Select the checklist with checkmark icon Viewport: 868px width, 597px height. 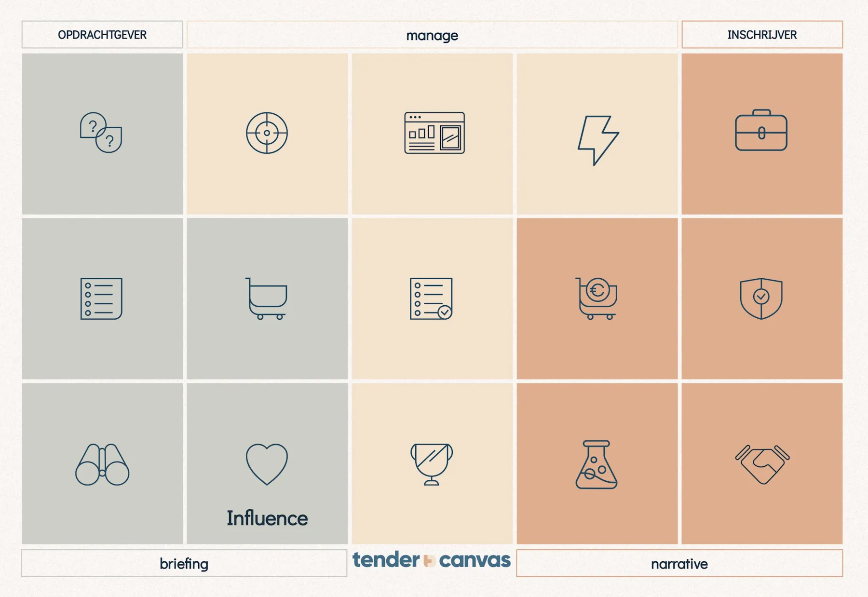(431, 298)
